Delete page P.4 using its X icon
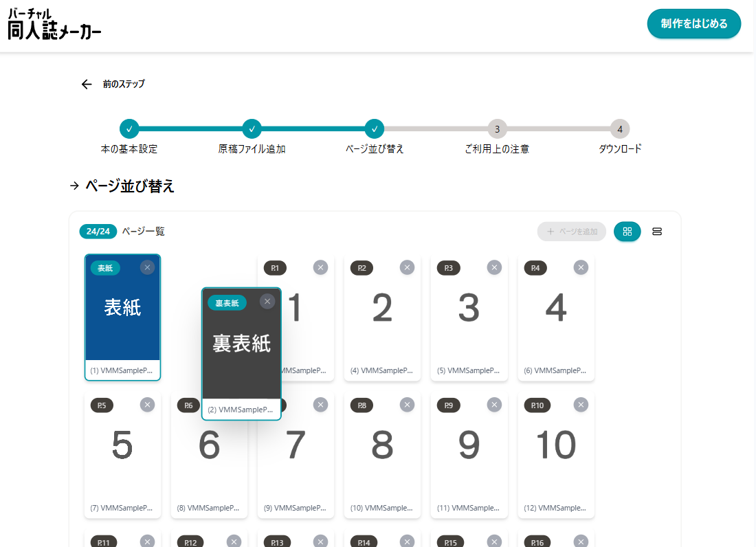The height and width of the screenshot is (547, 756). coord(581,267)
